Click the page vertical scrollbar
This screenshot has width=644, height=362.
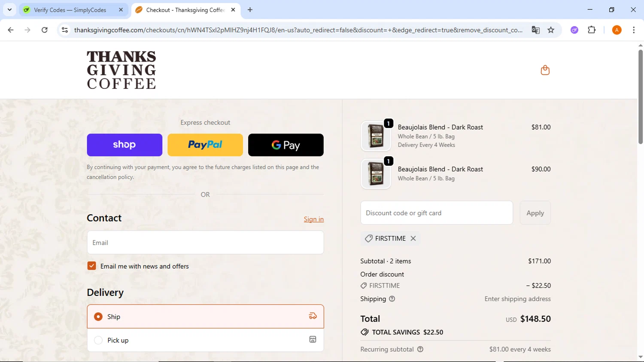coord(640,97)
